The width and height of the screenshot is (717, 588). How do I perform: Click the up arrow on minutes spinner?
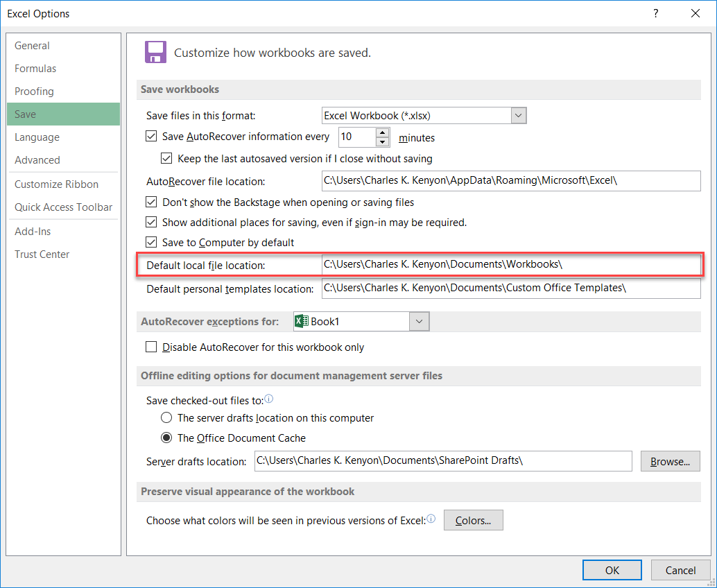[382, 133]
